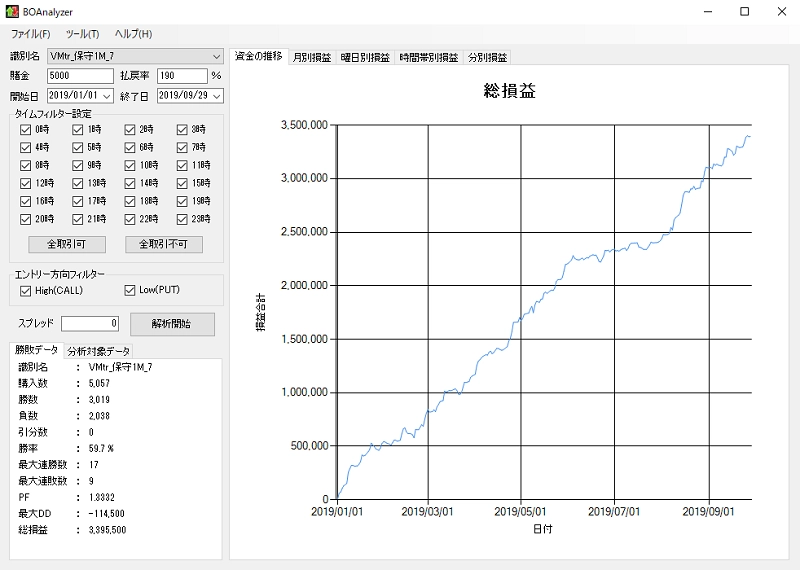This screenshot has height=570, width=800.
Task: Click the 賭金 input field showing 5000
Action: (80, 76)
